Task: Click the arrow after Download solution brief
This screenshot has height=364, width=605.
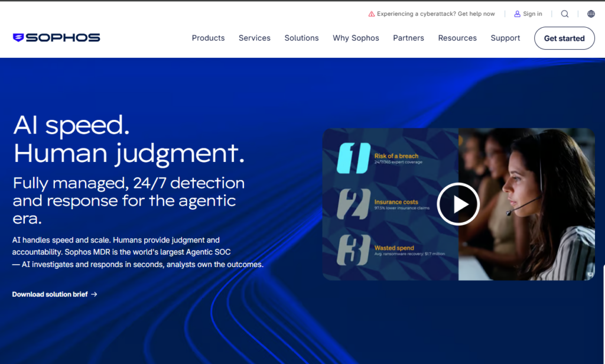Action: click(94, 294)
